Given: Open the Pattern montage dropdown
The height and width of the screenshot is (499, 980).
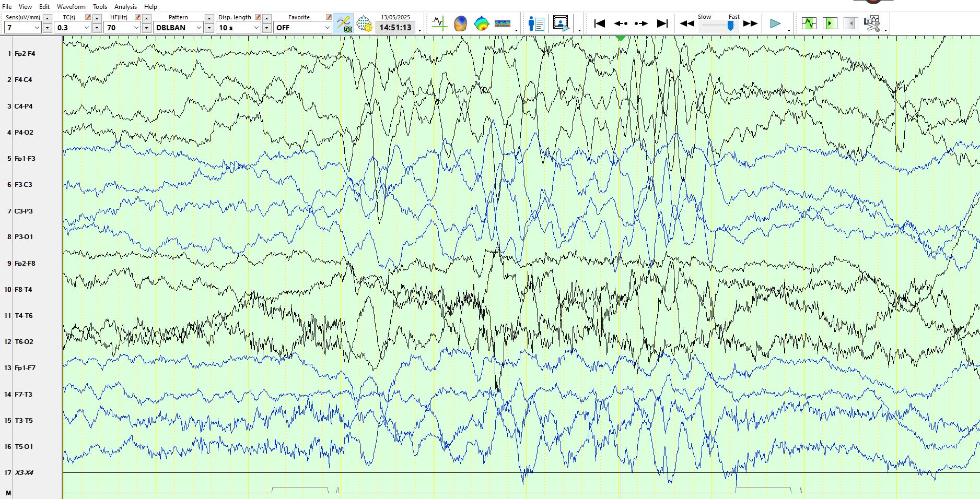Looking at the screenshot, I should point(178,28).
